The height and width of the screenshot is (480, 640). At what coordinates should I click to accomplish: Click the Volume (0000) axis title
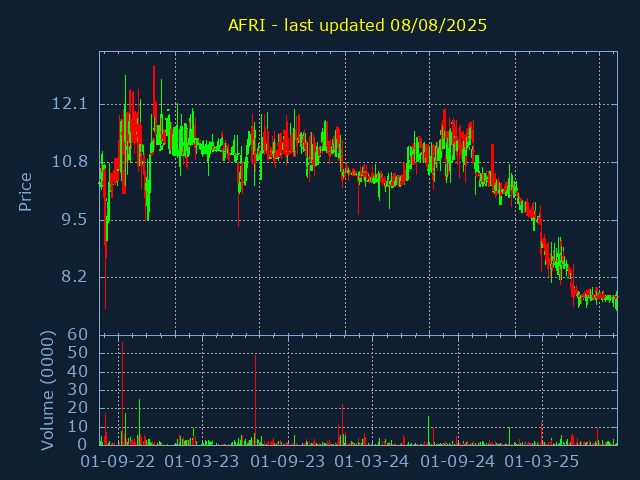47,391
